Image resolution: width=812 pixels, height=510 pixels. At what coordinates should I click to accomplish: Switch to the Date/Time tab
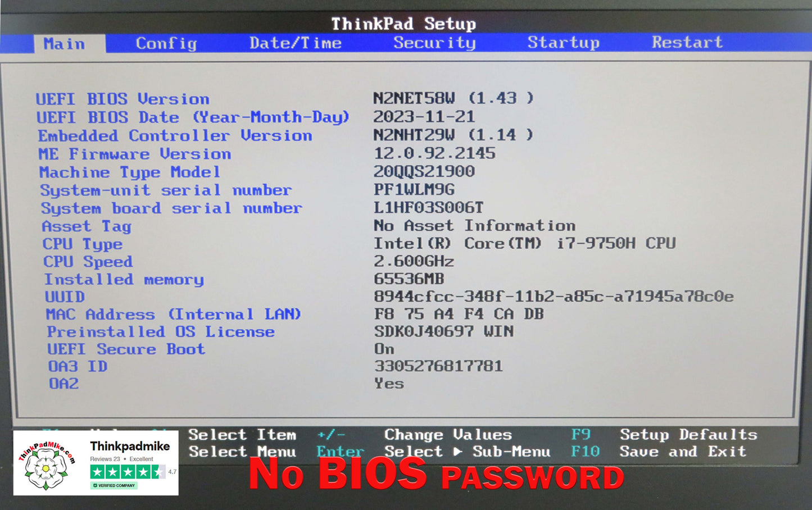click(x=296, y=43)
